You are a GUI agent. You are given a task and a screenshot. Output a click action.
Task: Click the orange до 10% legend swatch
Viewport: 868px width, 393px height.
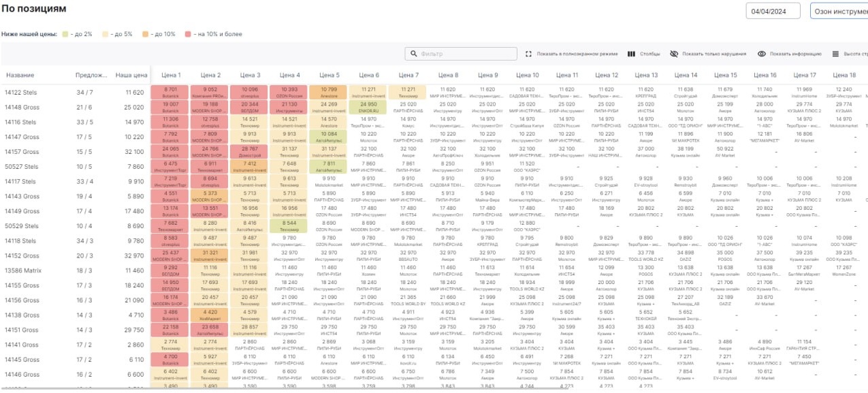point(146,33)
